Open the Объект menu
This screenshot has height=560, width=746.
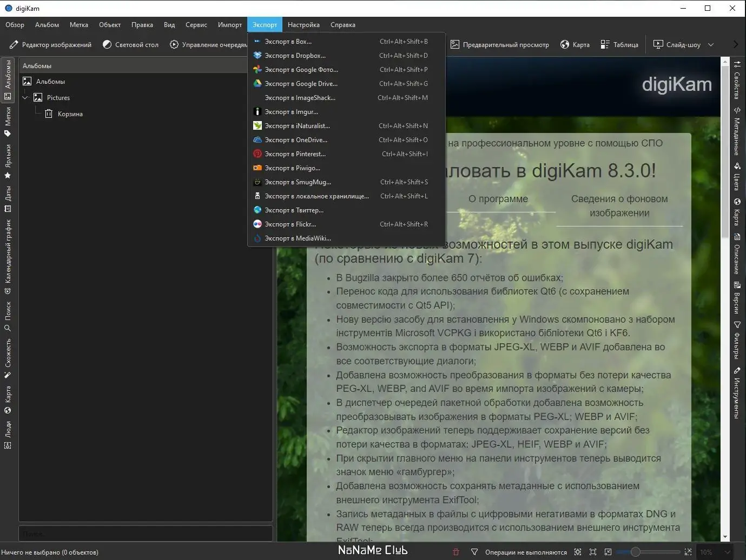[110, 25]
